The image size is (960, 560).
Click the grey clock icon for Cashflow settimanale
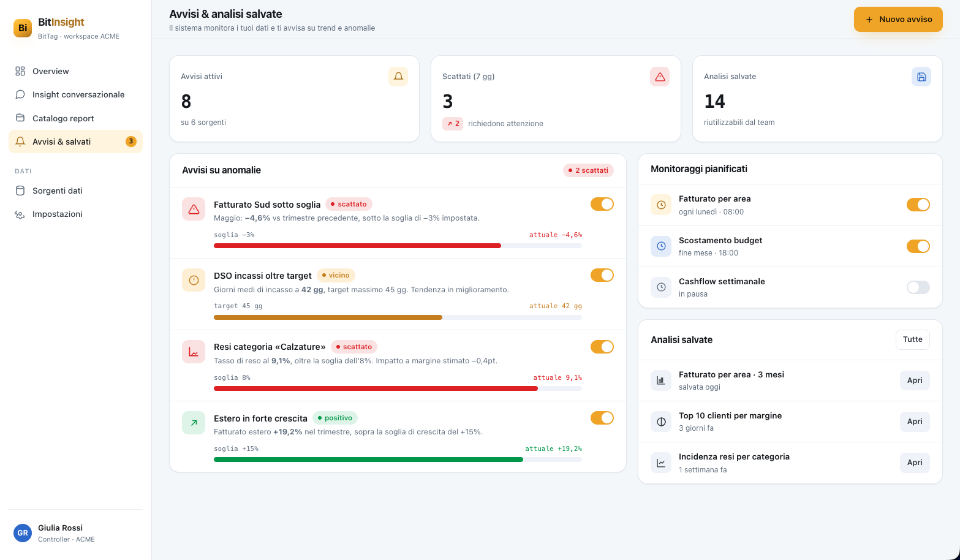click(661, 287)
